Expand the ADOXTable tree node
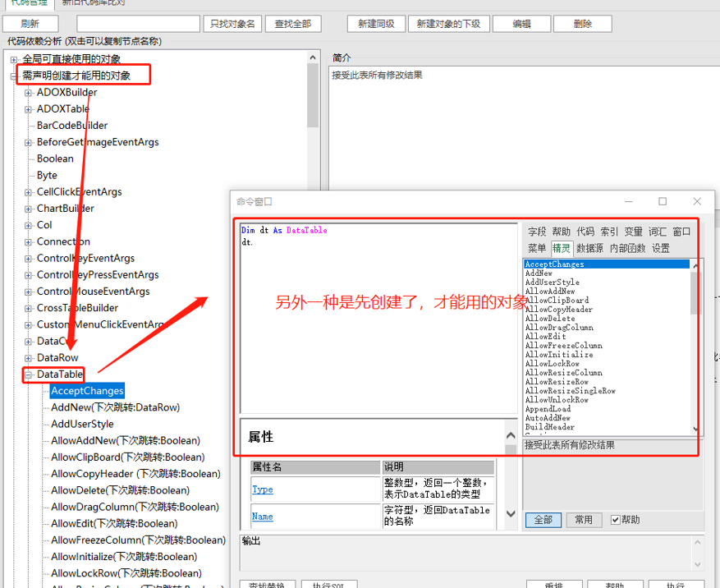 point(29,109)
